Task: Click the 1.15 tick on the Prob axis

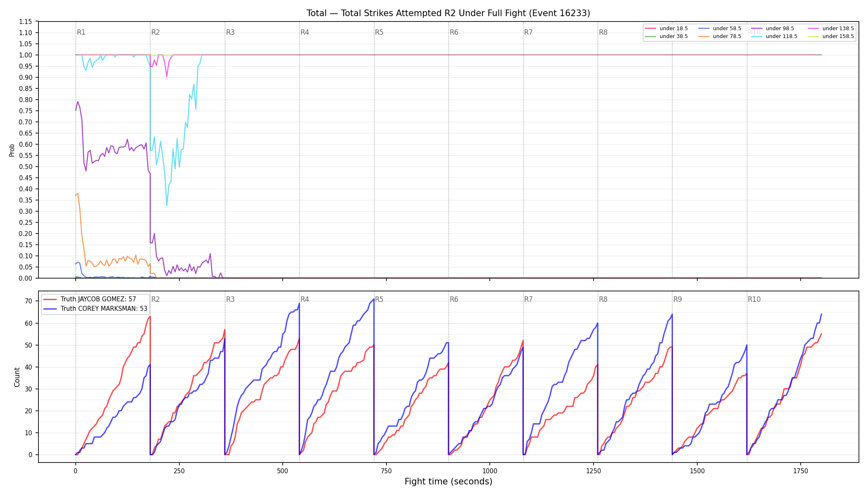Action: pos(26,21)
